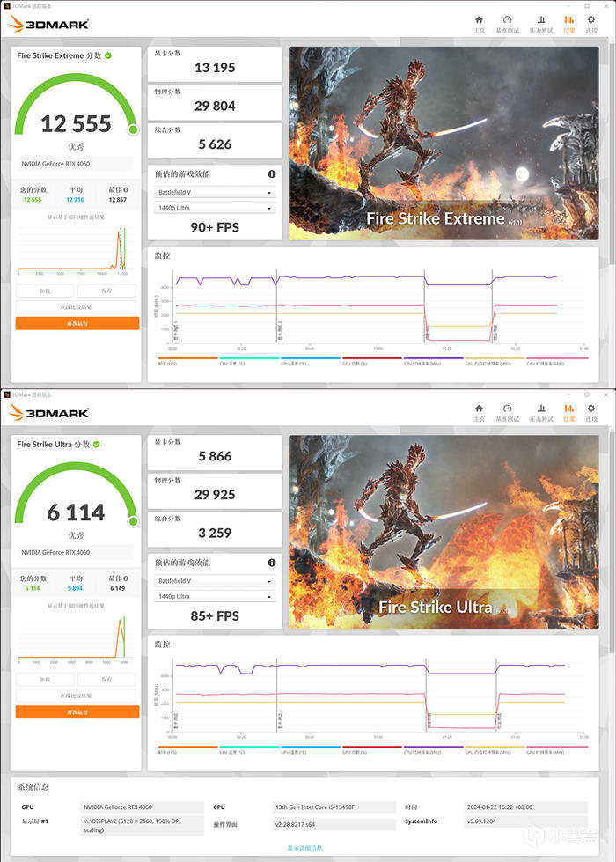616x862 pixels.
Task: Click the info icon in the 90+ FPS game performance panel
Action: (x=271, y=173)
